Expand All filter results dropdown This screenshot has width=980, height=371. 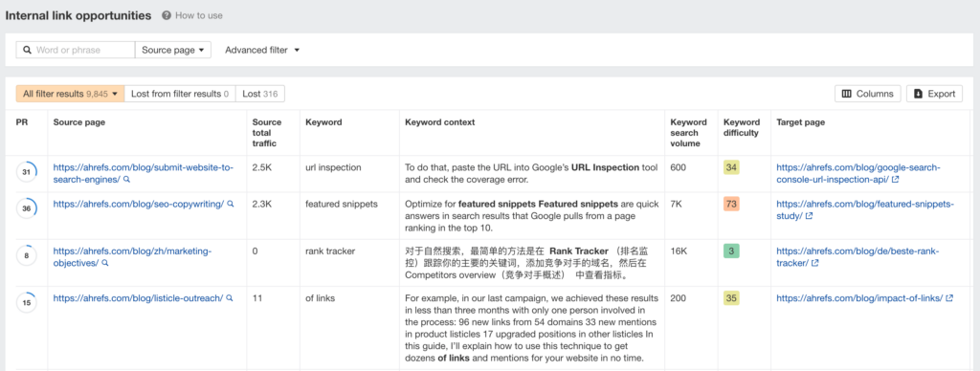pyautogui.click(x=70, y=94)
